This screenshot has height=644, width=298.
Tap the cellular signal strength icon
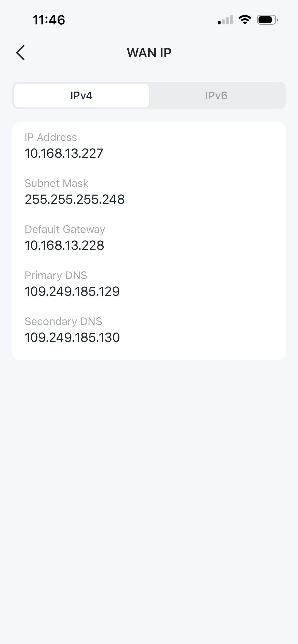point(225,20)
